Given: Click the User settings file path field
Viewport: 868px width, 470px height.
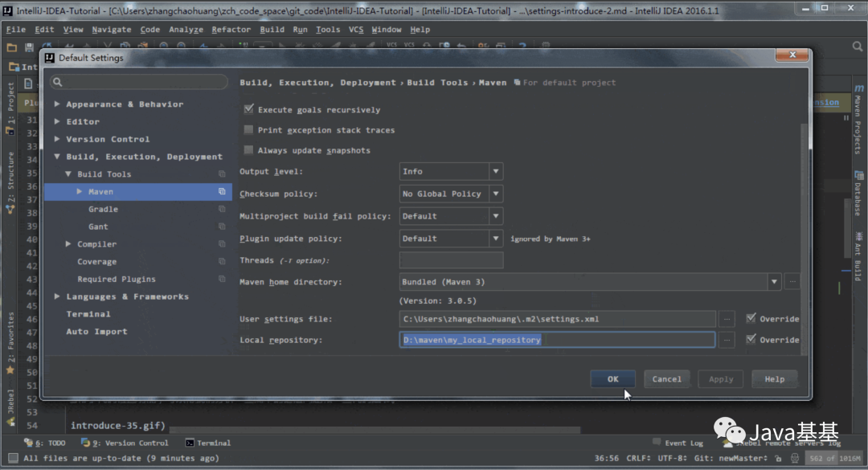Looking at the screenshot, I should point(558,319).
